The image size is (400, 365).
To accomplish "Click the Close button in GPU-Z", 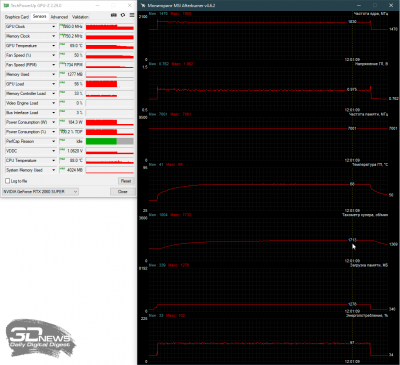I will click(x=123, y=192).
